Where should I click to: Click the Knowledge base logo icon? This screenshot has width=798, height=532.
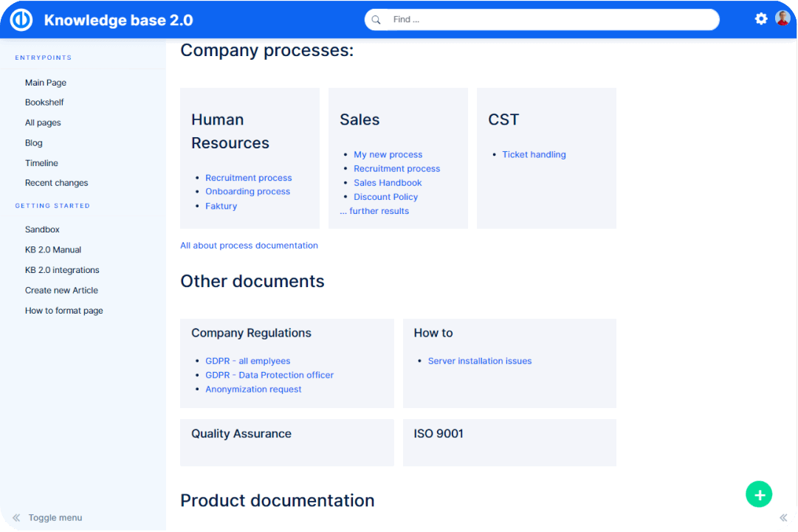point(21,20)
